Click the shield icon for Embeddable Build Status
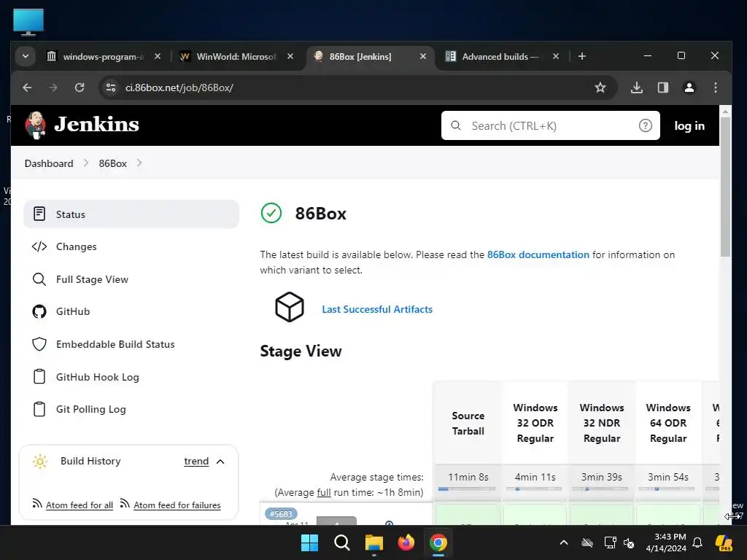 coord(39,344)
